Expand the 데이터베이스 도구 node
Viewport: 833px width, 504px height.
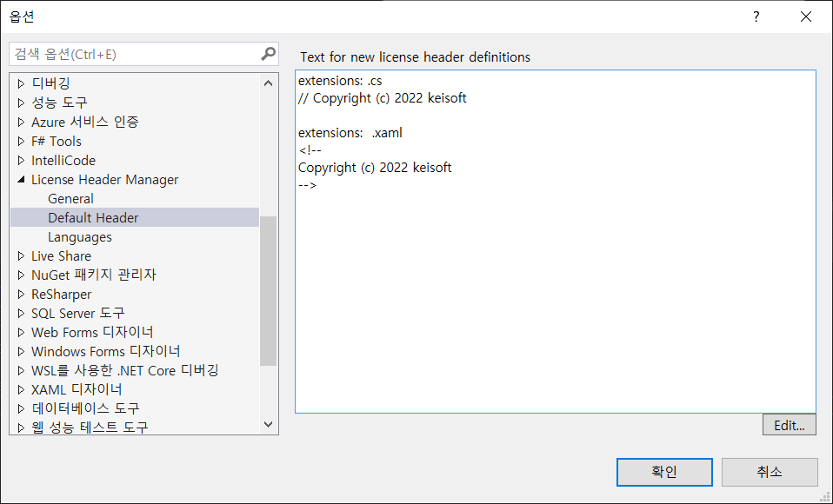point(21,408)
